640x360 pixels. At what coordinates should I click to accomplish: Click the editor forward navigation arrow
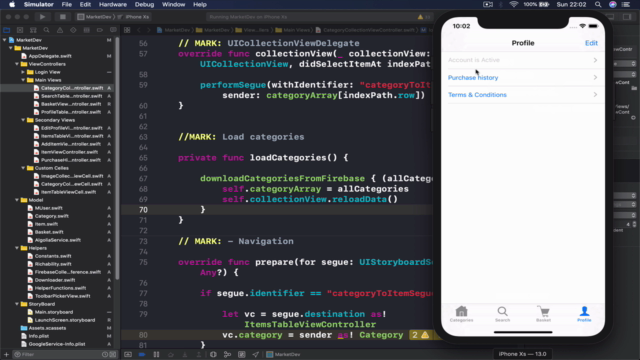pos(148,30)
